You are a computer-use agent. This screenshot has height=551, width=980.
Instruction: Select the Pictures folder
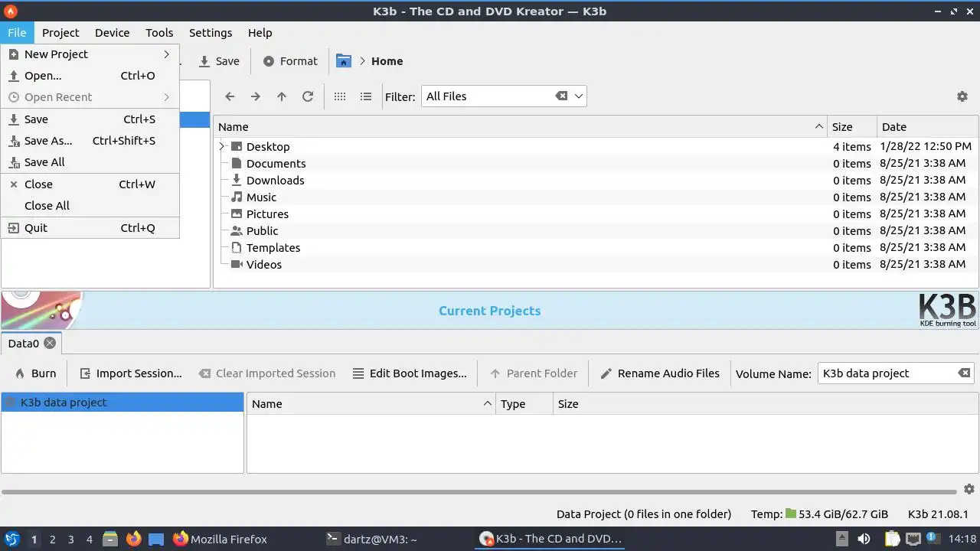tap(267, 214)
